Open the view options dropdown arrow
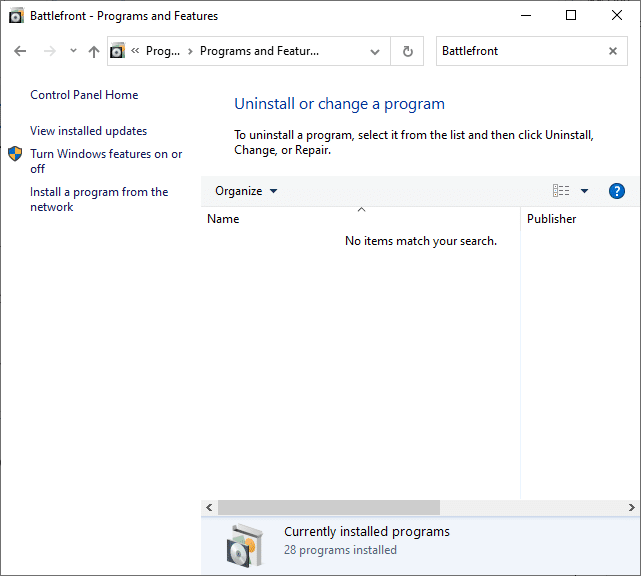The height and width of the screenshot is (576, 641). [585, 191]
